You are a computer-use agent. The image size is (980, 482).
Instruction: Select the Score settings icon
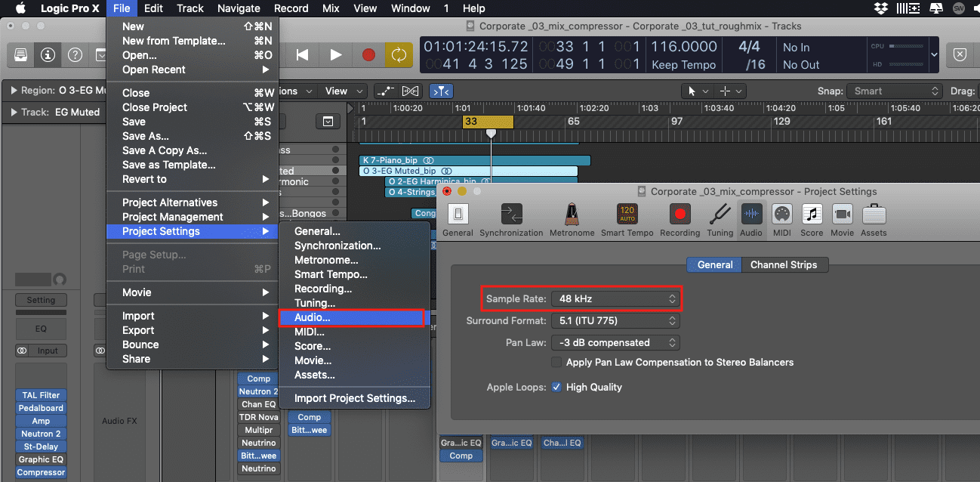tap(812, 215)
